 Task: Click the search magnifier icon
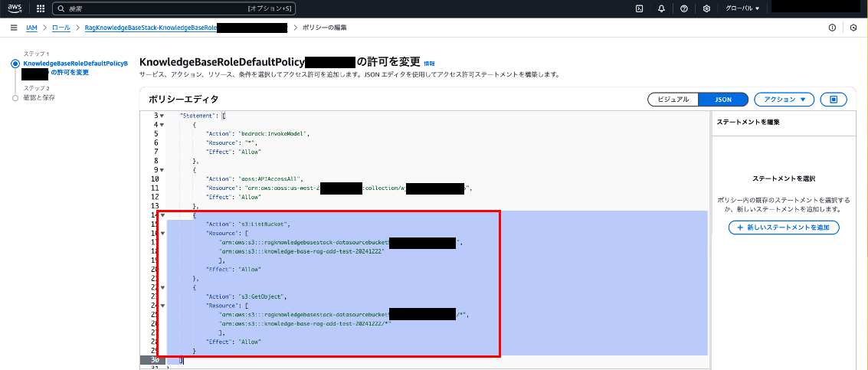[61, 9]
